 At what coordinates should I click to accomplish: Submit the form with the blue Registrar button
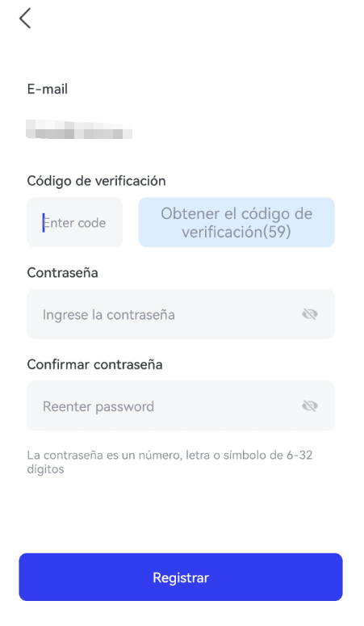pyautogui.click(x=181, y=577)
